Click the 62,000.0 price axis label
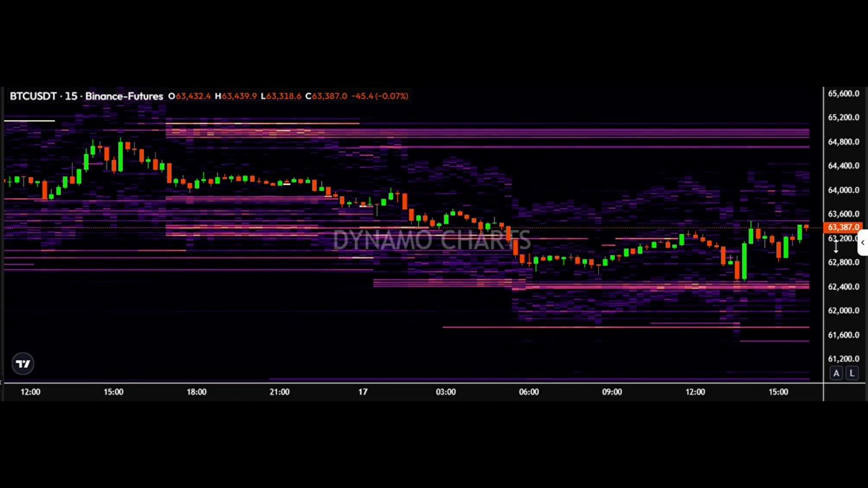 coord(843,310)
